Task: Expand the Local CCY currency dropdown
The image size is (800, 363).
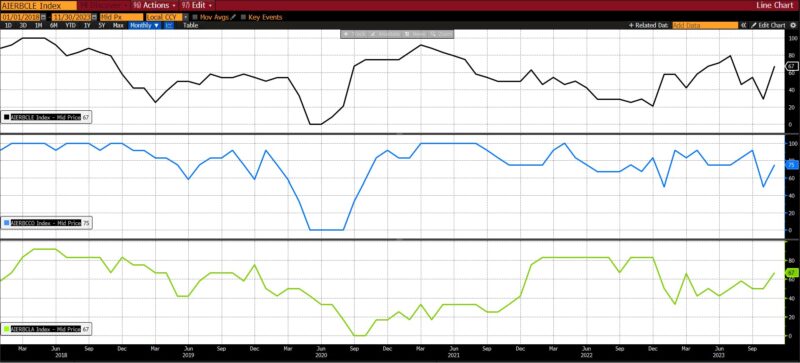Action: (x=186, y=17)
